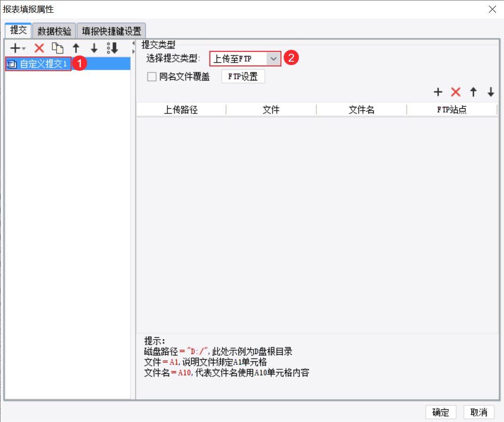This screenshot has height=422, width=504.
Task: Delete selected submit item with red X
Action: 39,48
